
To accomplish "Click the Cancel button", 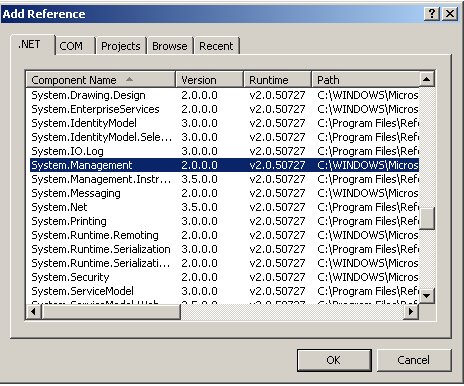I will tap(414, 360).
